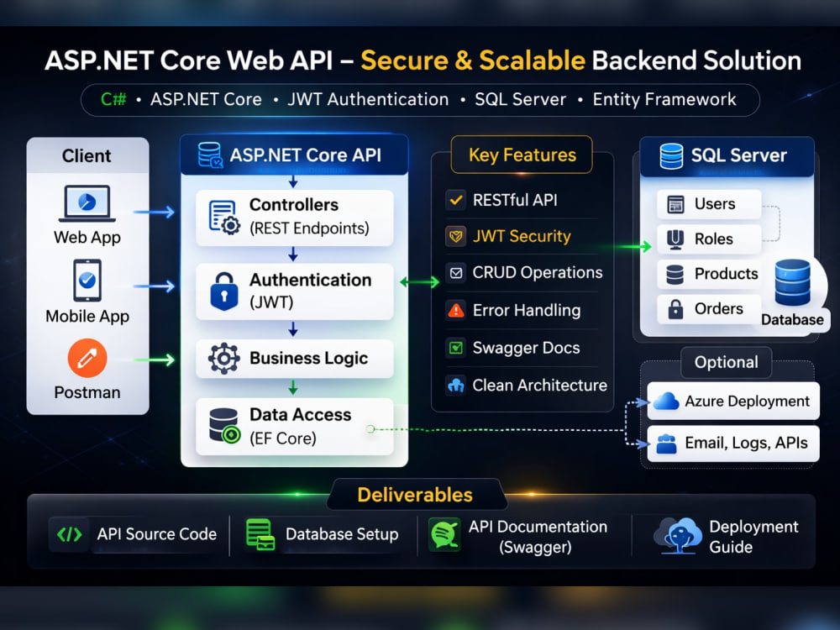Click the Error Handling feature text

pos(527,310)
